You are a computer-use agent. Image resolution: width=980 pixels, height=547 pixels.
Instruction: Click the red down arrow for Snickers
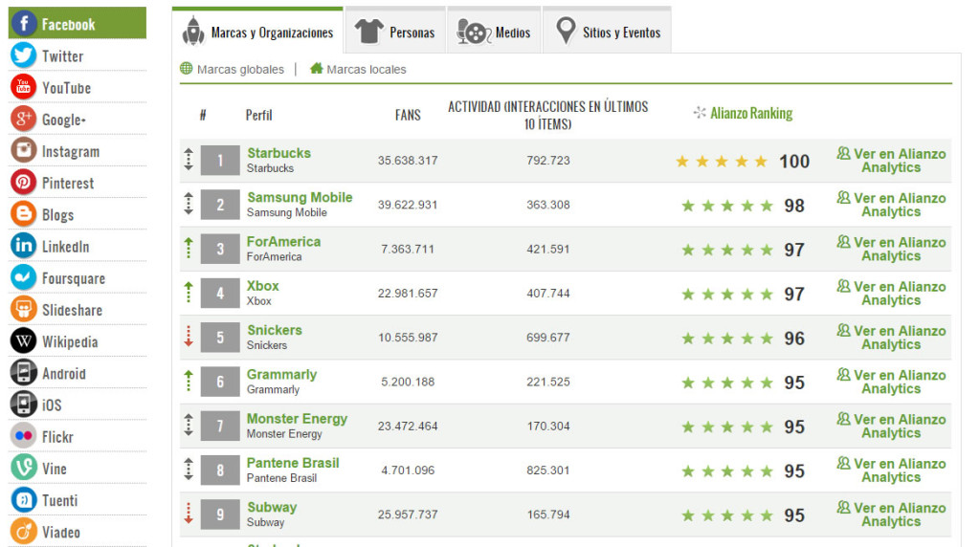[x=189, y=337]
